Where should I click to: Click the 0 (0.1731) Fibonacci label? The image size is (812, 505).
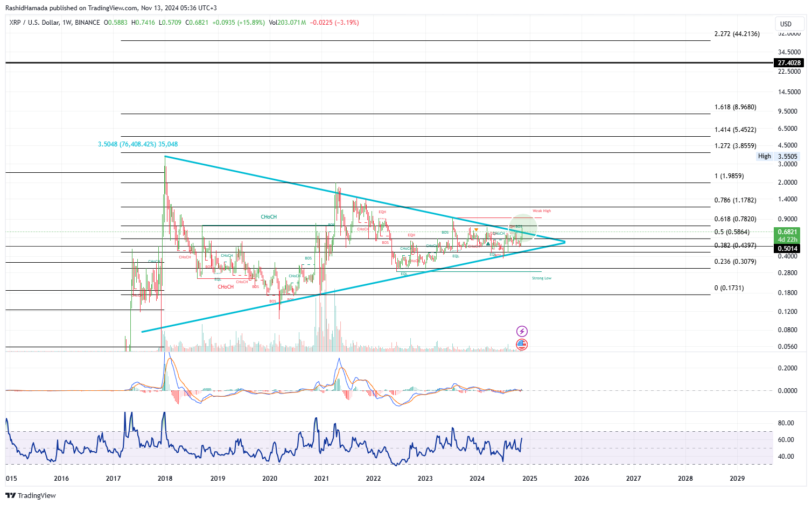point(729,288)
